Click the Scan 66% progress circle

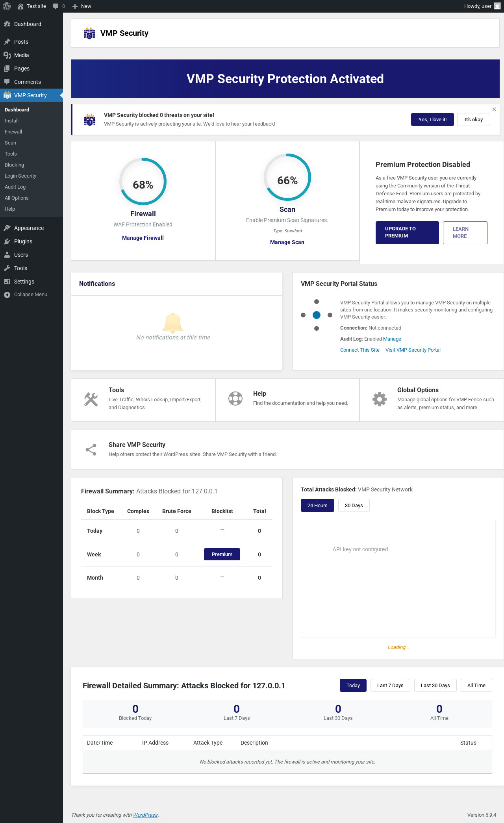point(287,177)
